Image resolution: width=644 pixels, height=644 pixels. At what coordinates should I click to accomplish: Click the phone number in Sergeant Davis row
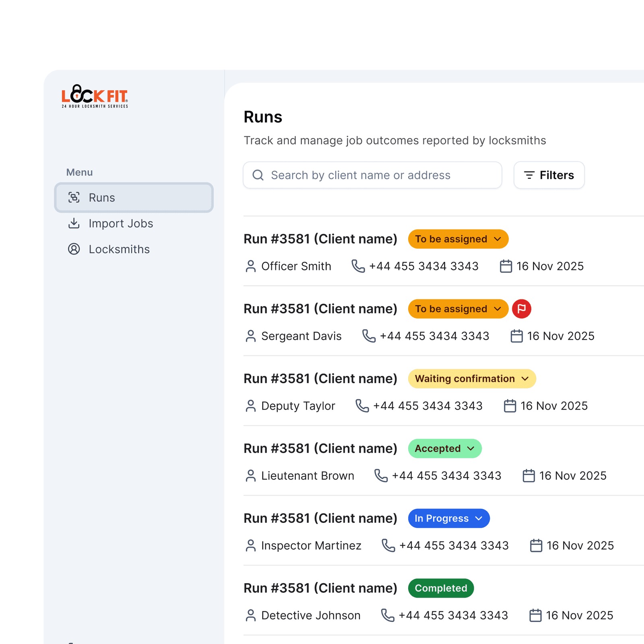click(435, 336)
